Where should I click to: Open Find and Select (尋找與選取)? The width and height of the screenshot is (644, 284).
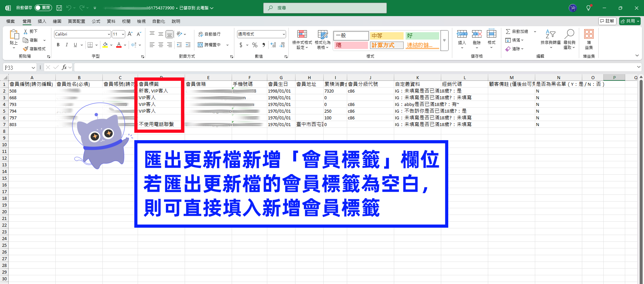pyautogui.click(x=569, y=39)
